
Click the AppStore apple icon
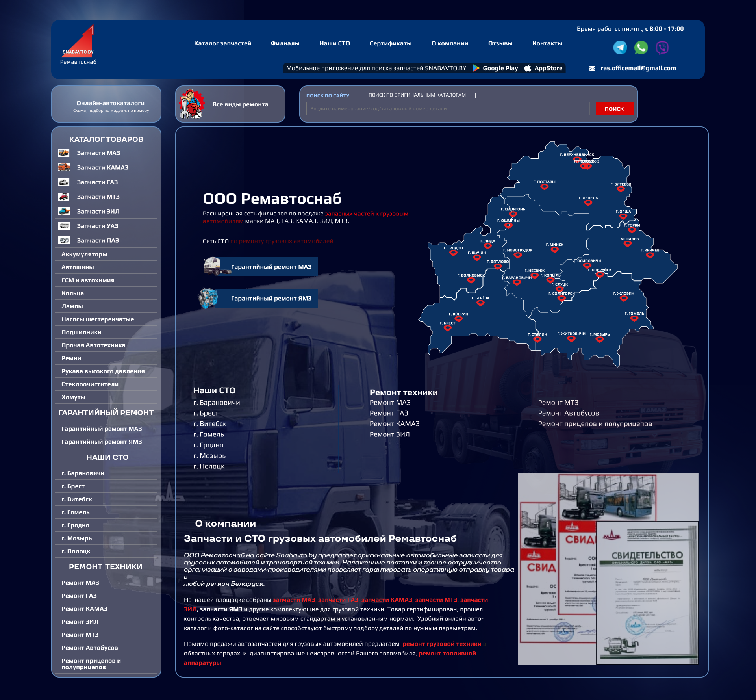coord(528,68)
